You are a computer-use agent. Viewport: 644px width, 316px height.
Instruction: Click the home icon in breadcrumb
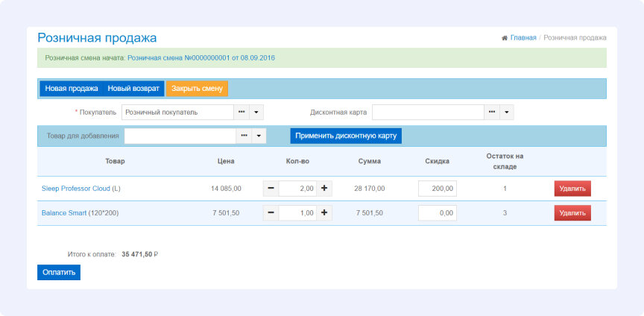point(505,38)
